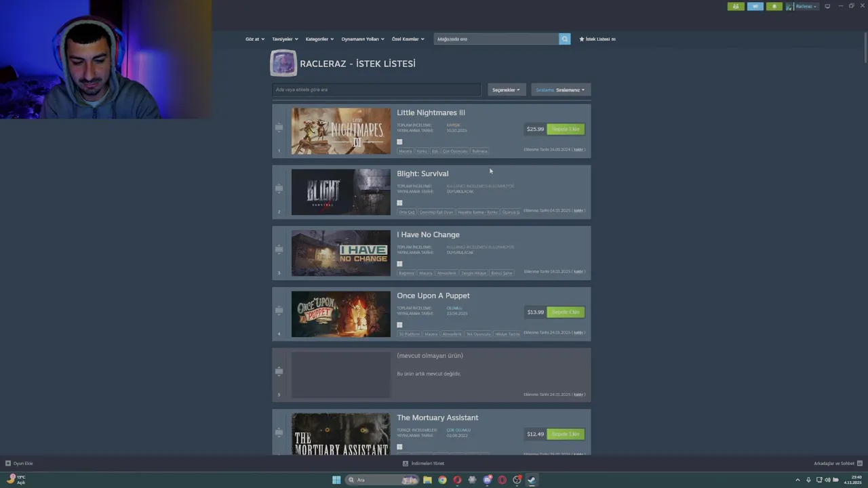The width and height of the screenshot is (868, 488).
Task: Open İstek Listesi link in the store bar
Action: coord(597,39)
